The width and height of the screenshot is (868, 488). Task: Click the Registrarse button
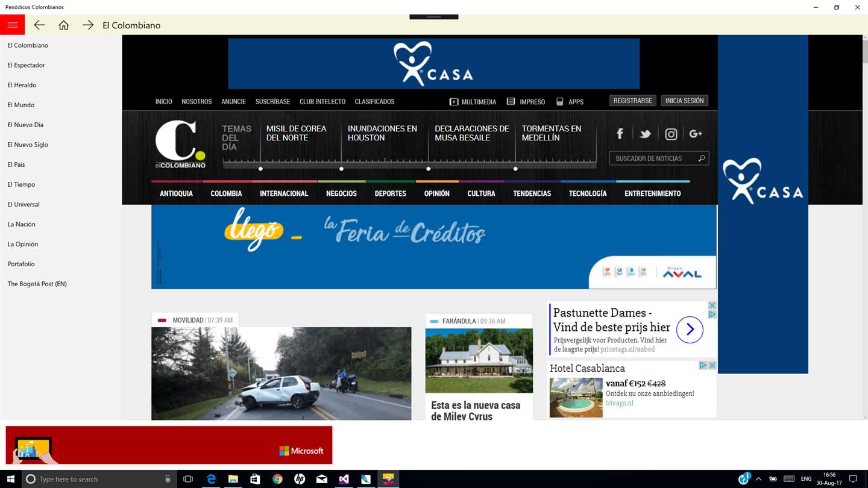pos(632,101)
